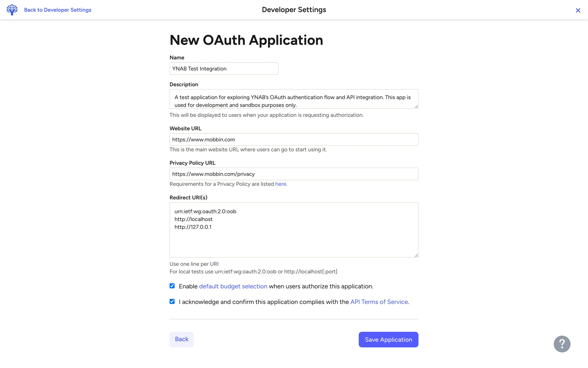Screen dimensions: 588x368
Task: Click the Privacy Policy URL field
Action: click(294, 174)
